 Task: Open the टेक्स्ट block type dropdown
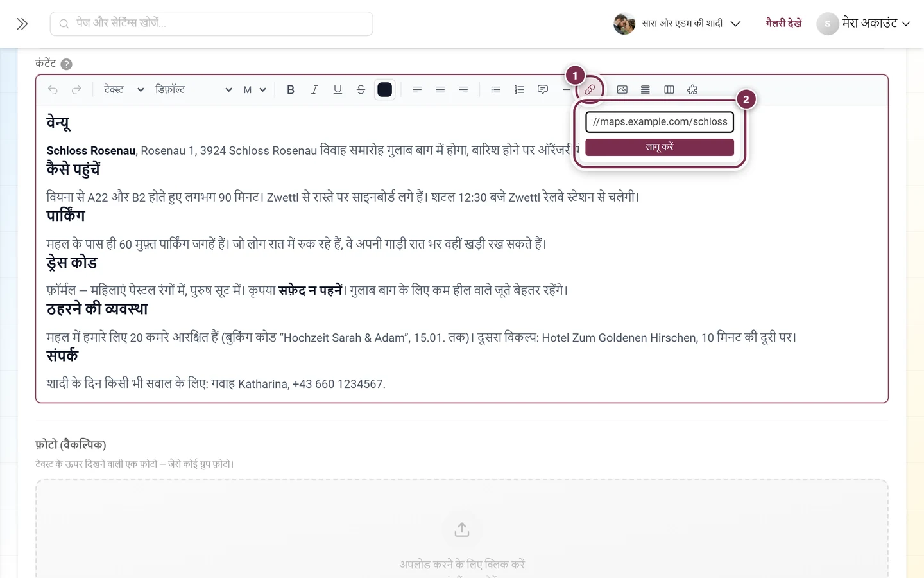click(124, 90)
